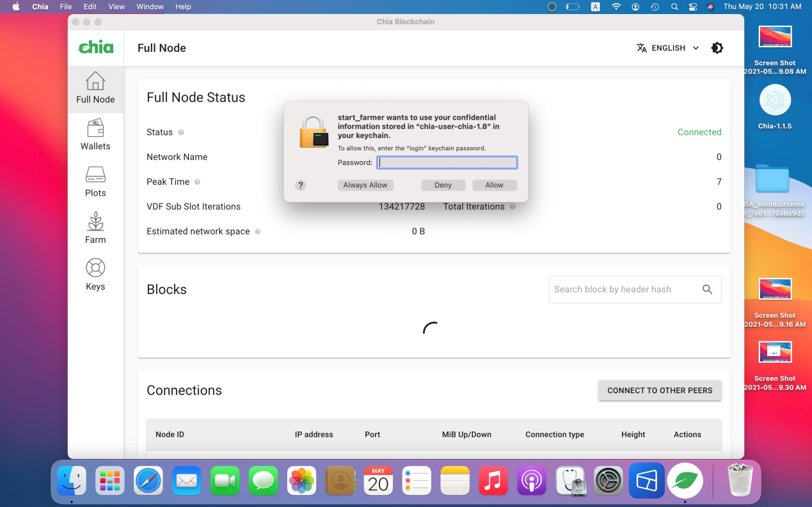Click the Status info tooltip icon
Screen dimensions: 812x507
tap(181, 132)
